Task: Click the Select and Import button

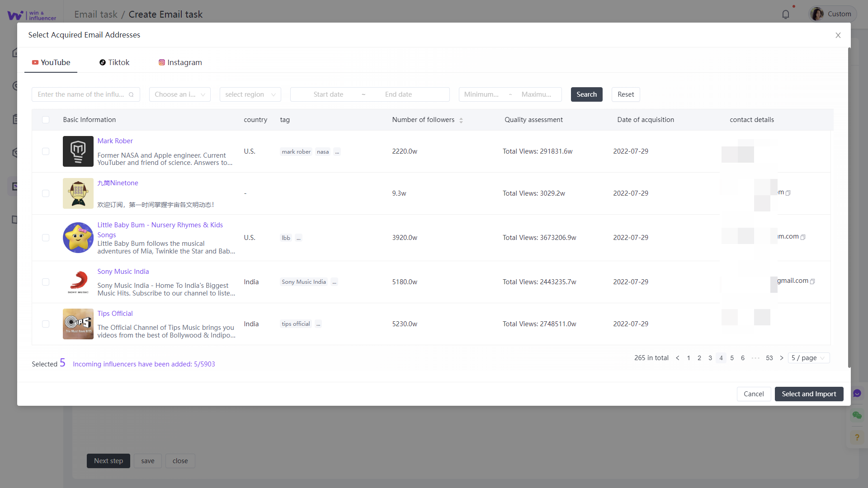Action: point(808,394)
